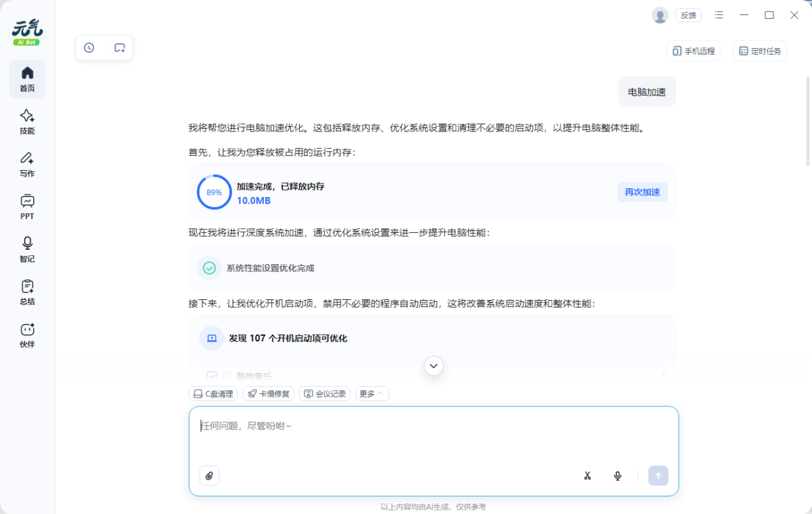Open the 首页 home page

click(27, 78)
